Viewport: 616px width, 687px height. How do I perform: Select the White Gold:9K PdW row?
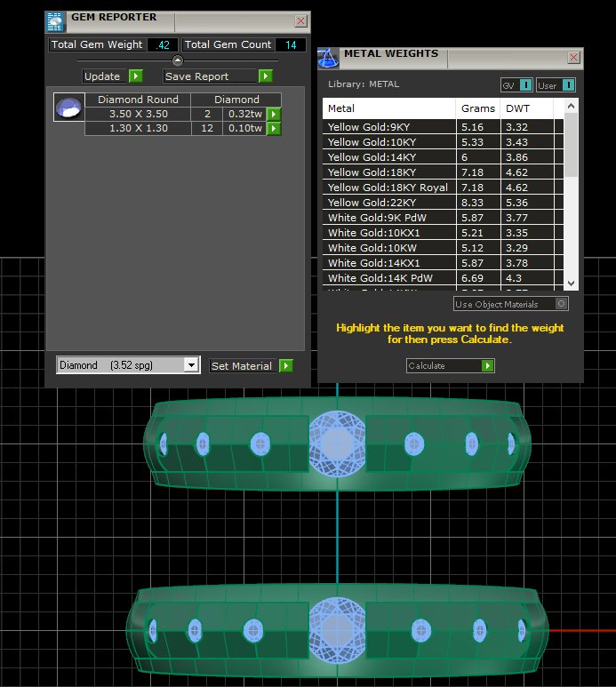[443, 218]
